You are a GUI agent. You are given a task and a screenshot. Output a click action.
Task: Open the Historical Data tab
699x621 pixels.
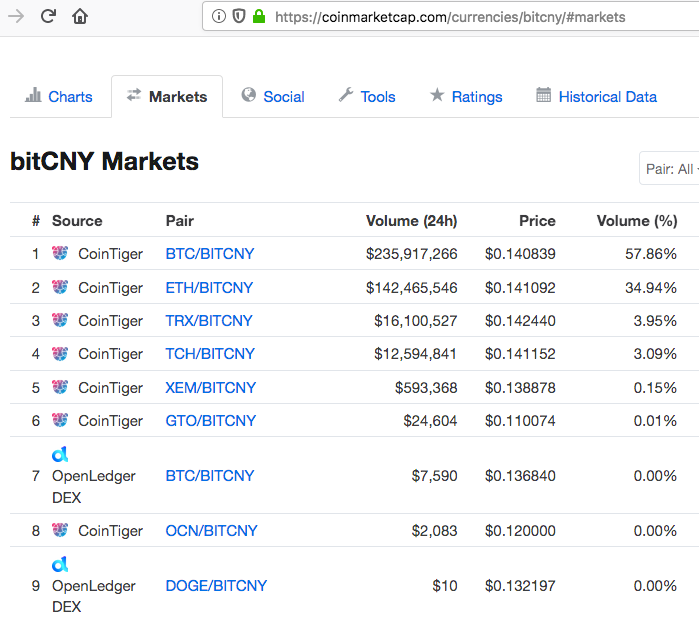point(596,97)
